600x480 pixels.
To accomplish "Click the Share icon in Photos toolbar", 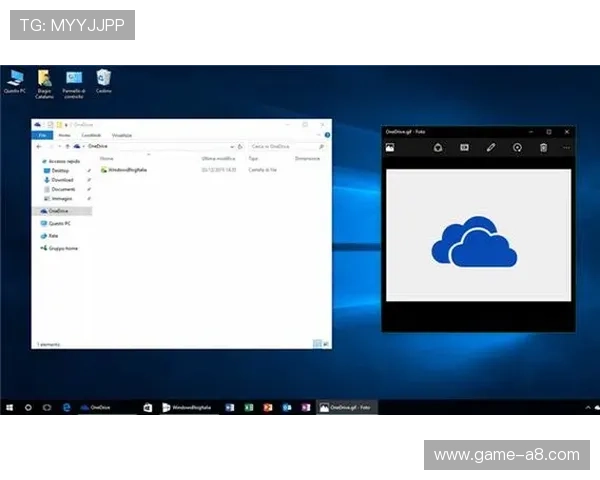I will (x=438, y=148).
